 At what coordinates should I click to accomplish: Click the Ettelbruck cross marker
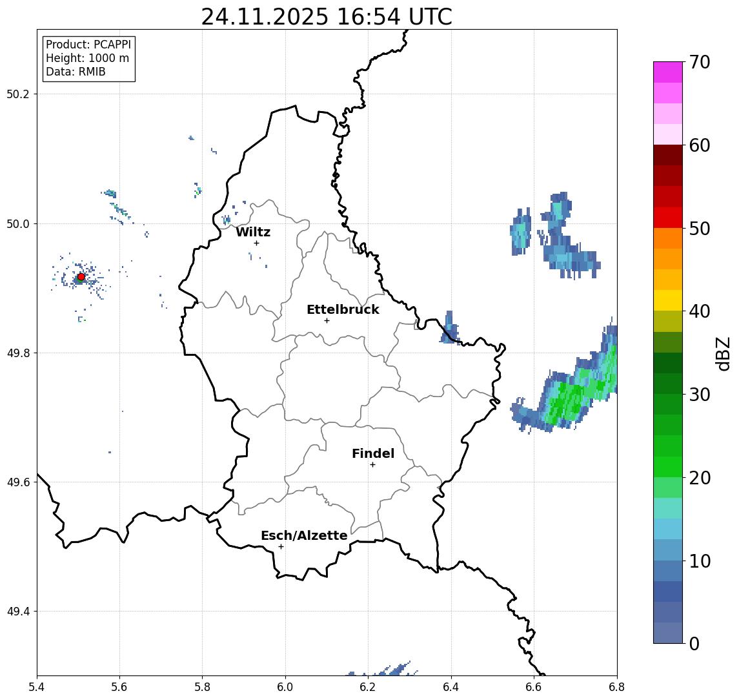[x=327, y=321]
